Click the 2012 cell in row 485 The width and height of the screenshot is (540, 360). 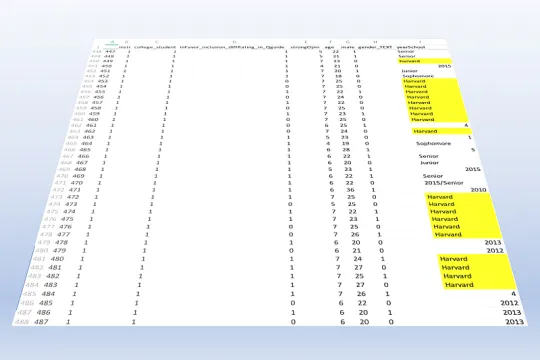tap(509, 303)
